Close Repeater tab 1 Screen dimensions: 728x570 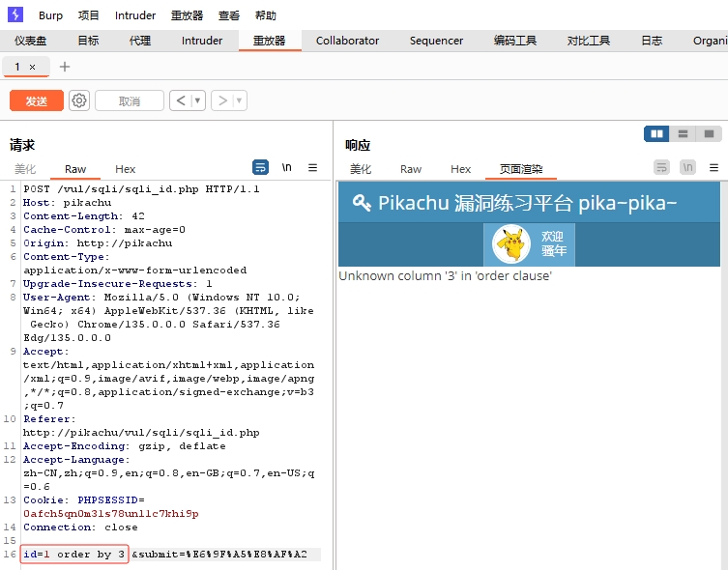pyautogui.click(x=33, y=68)
